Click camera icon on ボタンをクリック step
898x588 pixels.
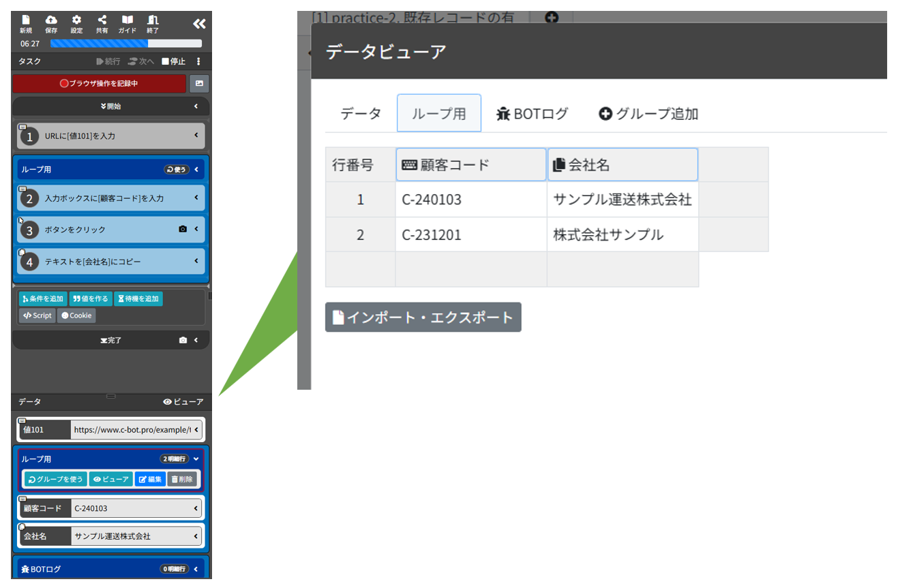click(182, 230)
